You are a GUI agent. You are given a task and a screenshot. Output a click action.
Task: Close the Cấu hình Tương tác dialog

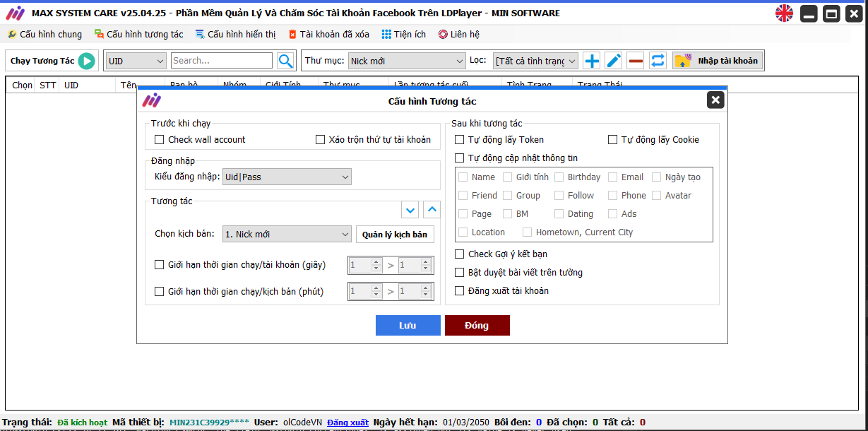(x=715, y=100)
